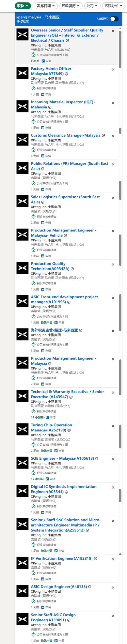Click XPeng logo next to IP Verification Engineer
Screen dimensions: 127x644
pos(22,563)
